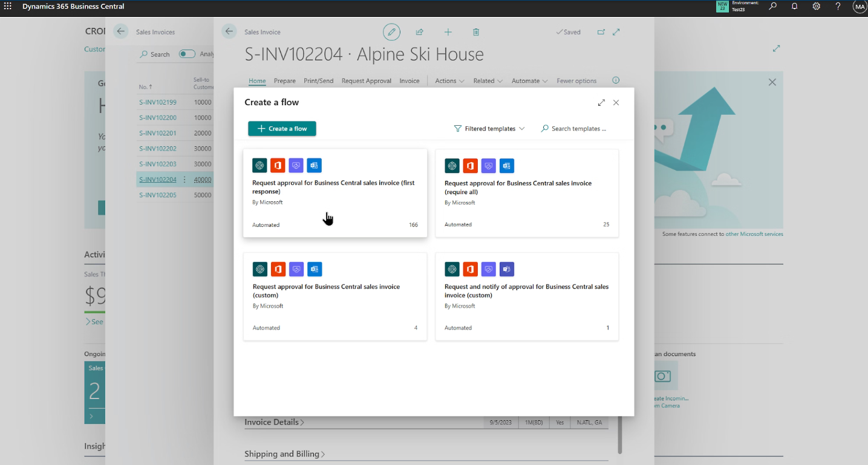Choose the sales invoice first response template
The width and height of the screenshot is (868, 465).
335,193
